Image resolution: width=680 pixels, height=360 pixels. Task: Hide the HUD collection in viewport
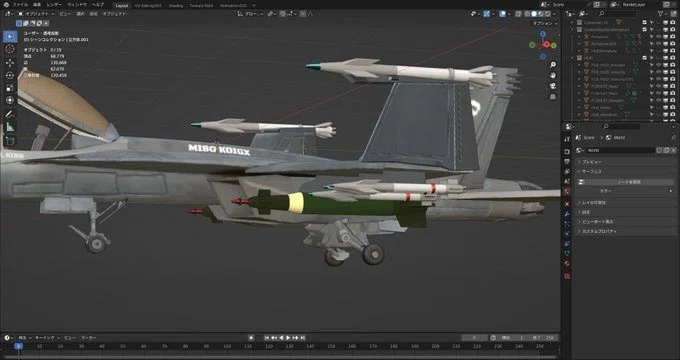point(659,58)
